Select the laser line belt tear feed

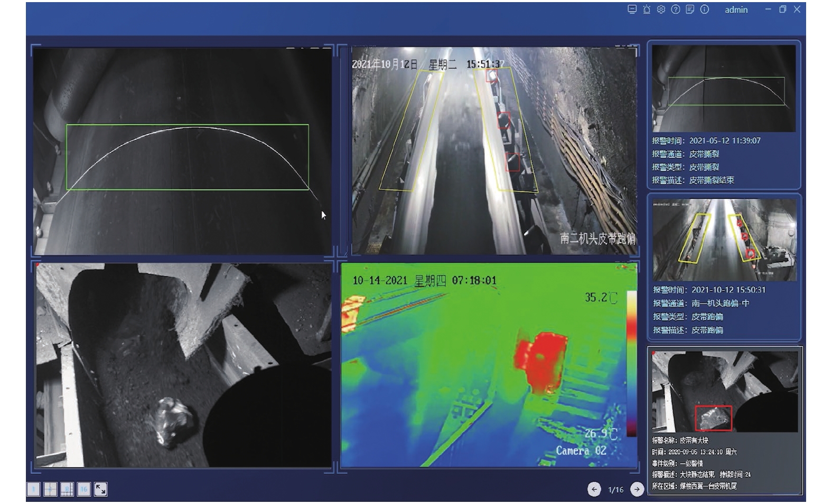coord(182,151)
